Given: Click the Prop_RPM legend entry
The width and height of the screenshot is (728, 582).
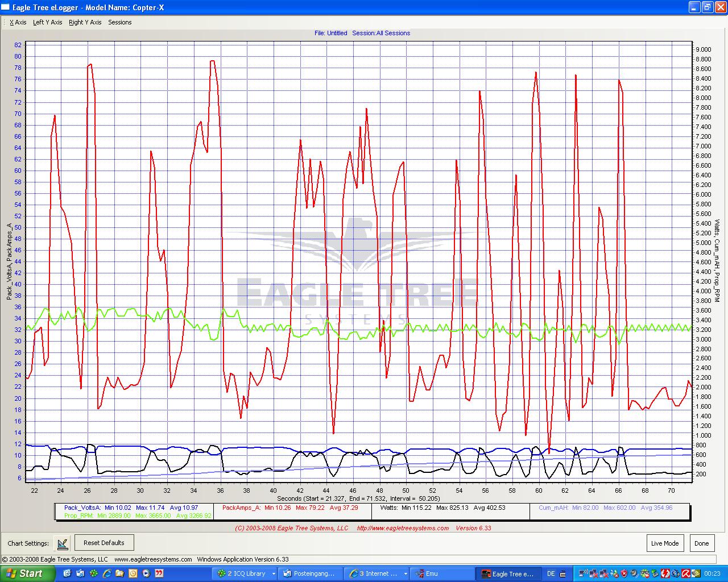Looking at the screenshot, I should click(137, 516).
